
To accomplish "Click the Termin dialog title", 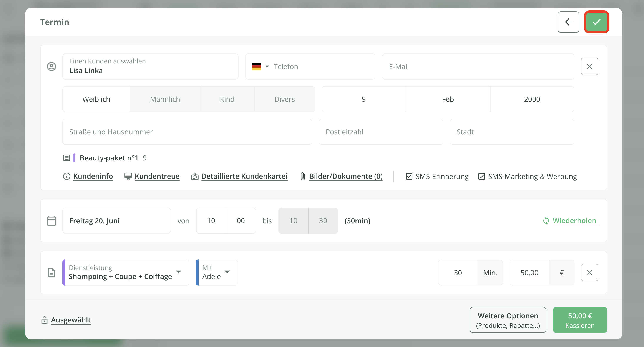I will pyautogui.click(x=55, y=22).
